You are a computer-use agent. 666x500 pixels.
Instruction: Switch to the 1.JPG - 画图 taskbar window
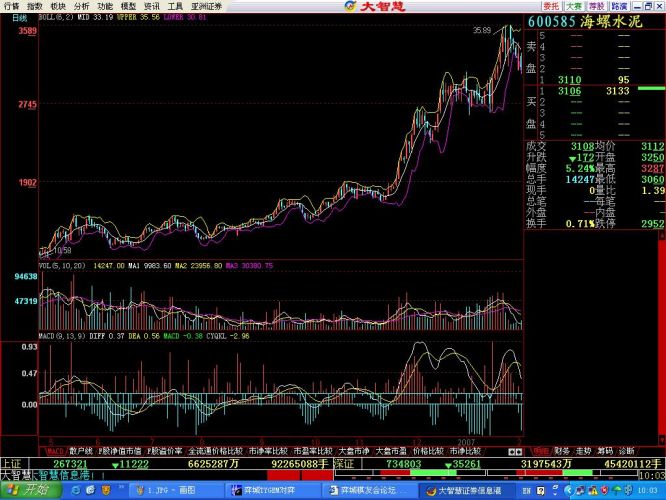click(175, 491)
